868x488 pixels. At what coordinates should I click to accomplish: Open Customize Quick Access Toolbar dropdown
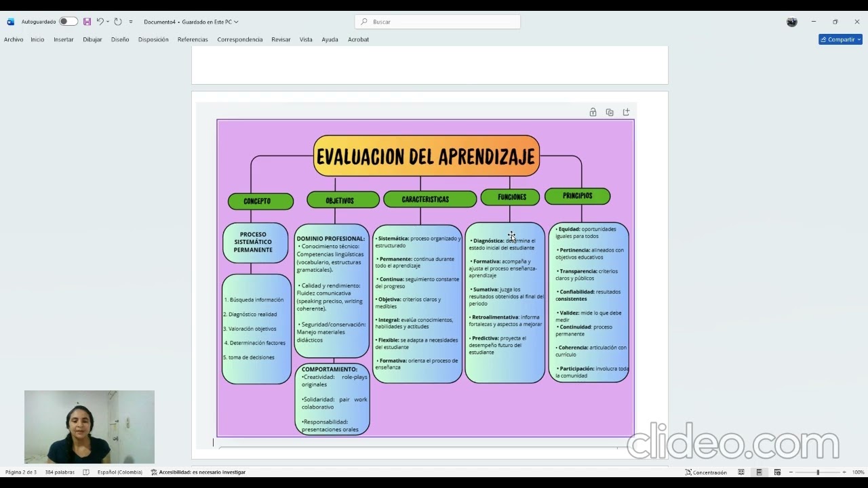[131, 22]
